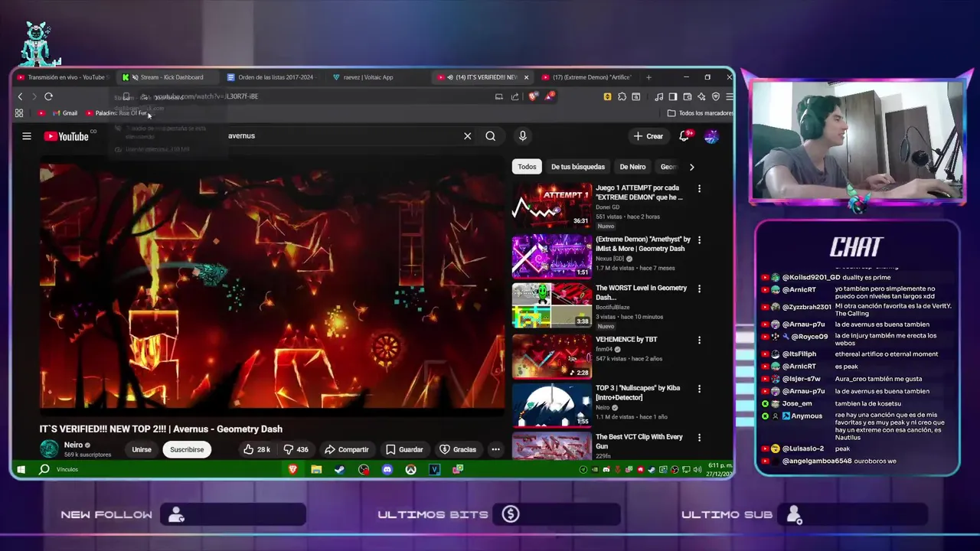Viewport: 980px width, 551px height.
Task: Show more filter chips with arrow
Action: [x=692, y=167]
